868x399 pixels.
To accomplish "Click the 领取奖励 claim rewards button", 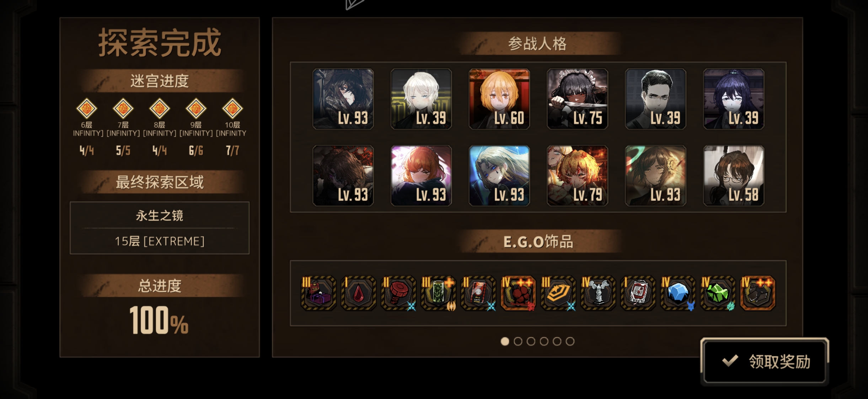I will (765, 361).
